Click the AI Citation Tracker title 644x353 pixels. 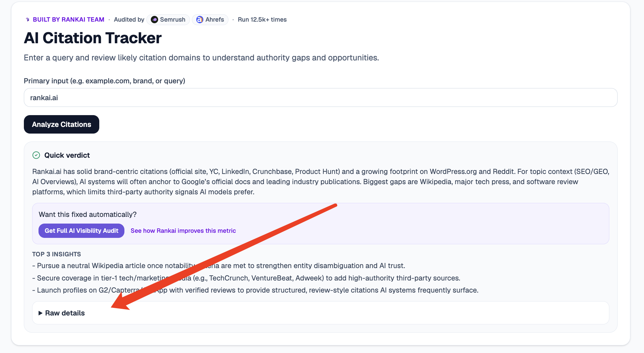tap(93, 38)
